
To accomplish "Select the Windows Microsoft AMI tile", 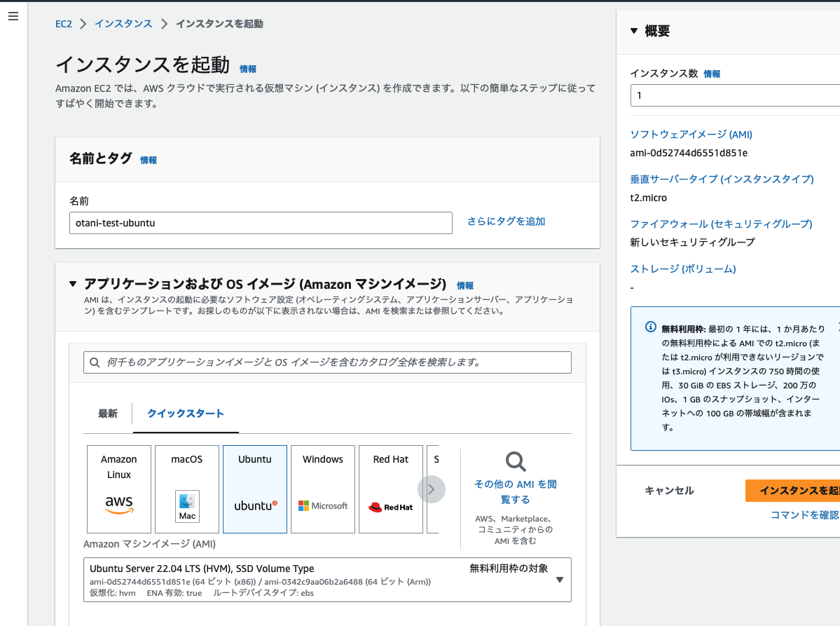I will click(322, 489).
